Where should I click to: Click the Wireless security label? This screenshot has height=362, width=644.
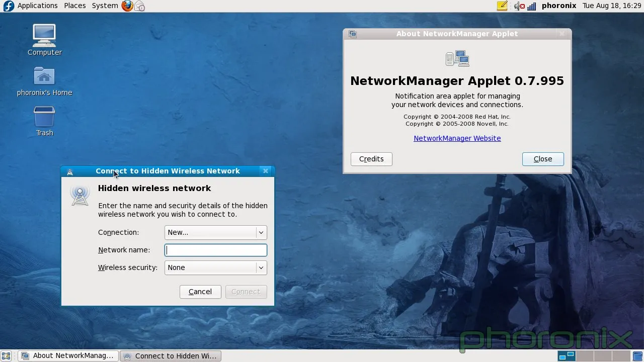pos(128,267)
